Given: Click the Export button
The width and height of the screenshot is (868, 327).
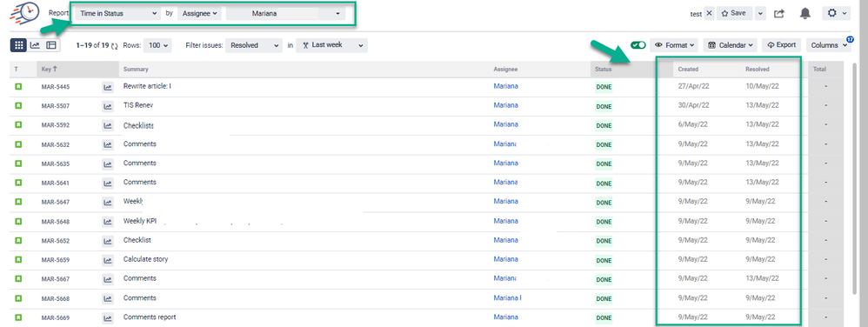Looking at the screenshot, I should coord(781,45).
